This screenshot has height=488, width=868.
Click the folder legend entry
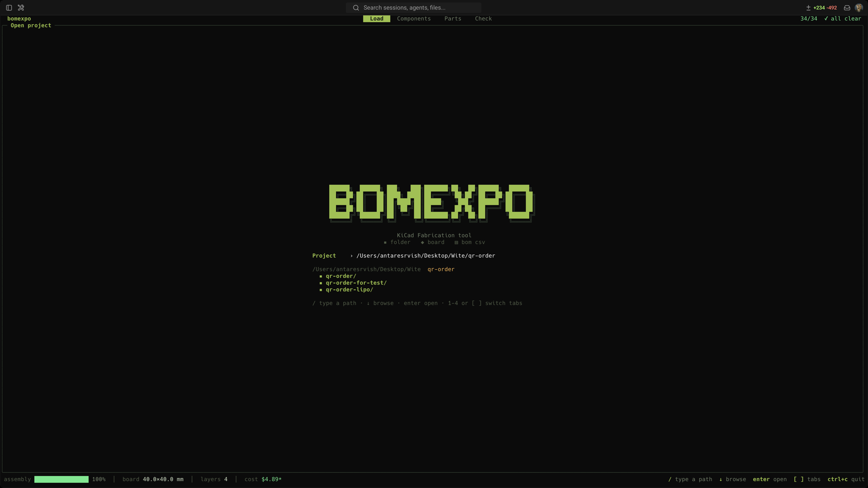tap(397, 242)
